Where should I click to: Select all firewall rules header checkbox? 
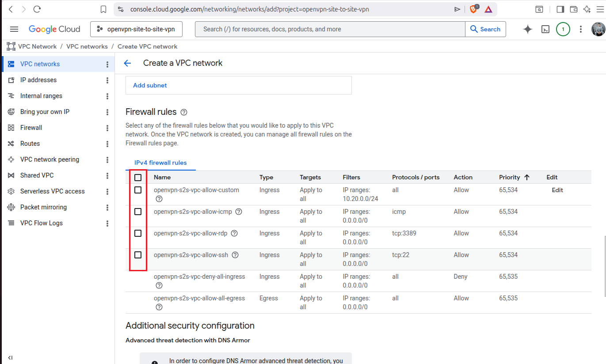(138, 177)
